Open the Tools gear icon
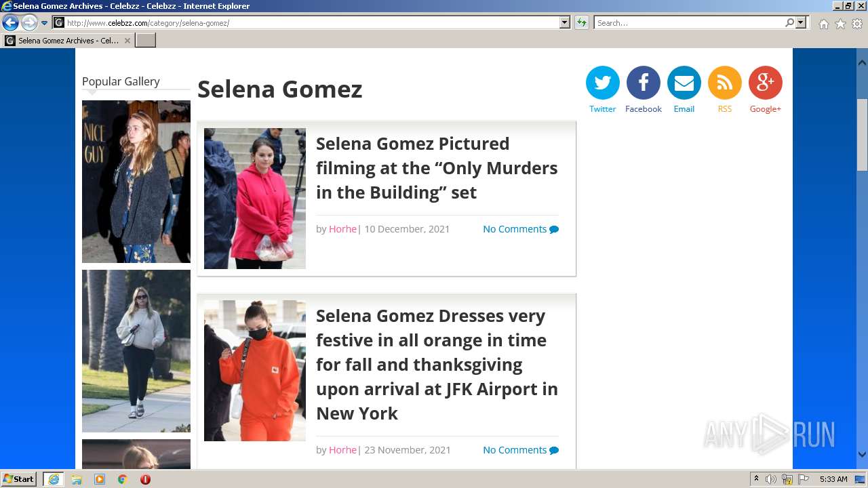This screenshot has width=868, height=488. tap(857, 24)
